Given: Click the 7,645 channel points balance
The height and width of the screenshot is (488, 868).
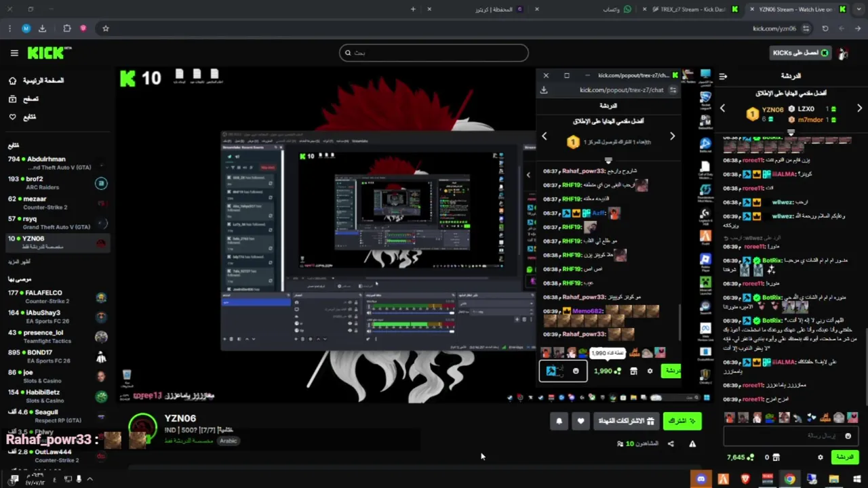Looking at the screenshot, I should click(x=740, y=457).
